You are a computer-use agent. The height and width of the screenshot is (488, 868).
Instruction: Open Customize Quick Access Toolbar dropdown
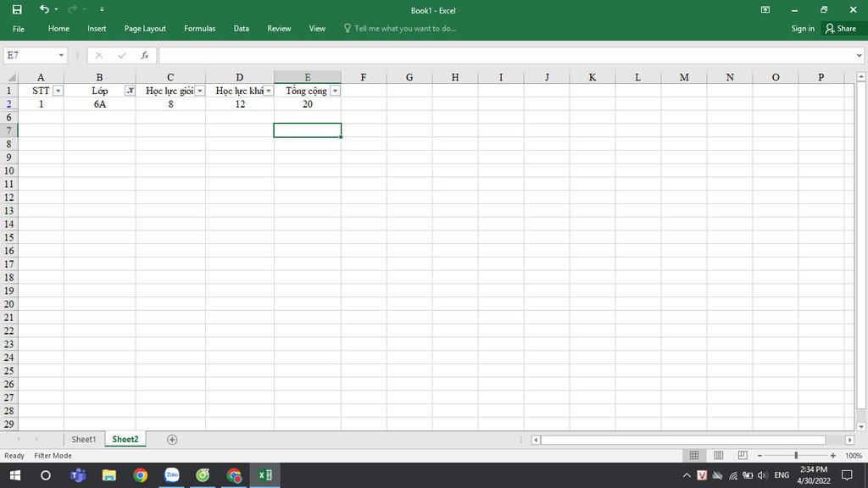[102, 9]
